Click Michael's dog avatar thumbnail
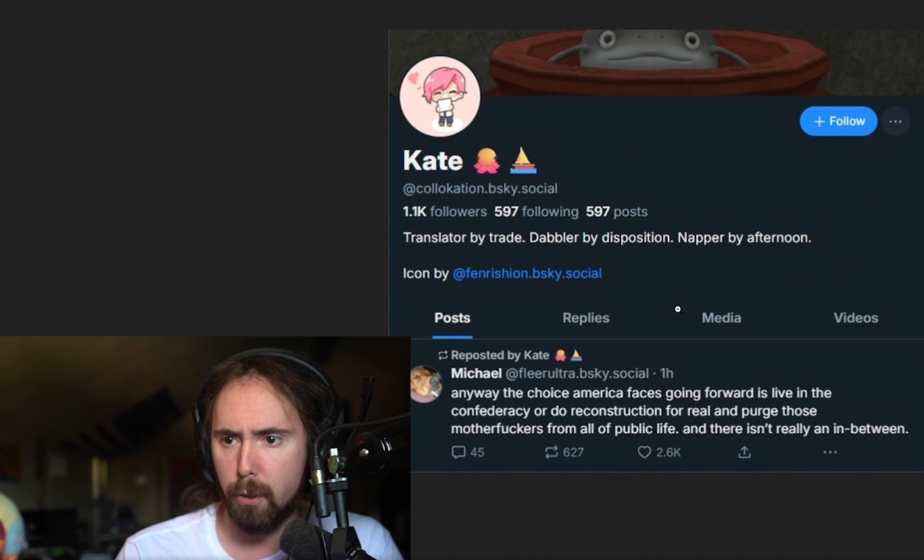 tap(426, 384)
